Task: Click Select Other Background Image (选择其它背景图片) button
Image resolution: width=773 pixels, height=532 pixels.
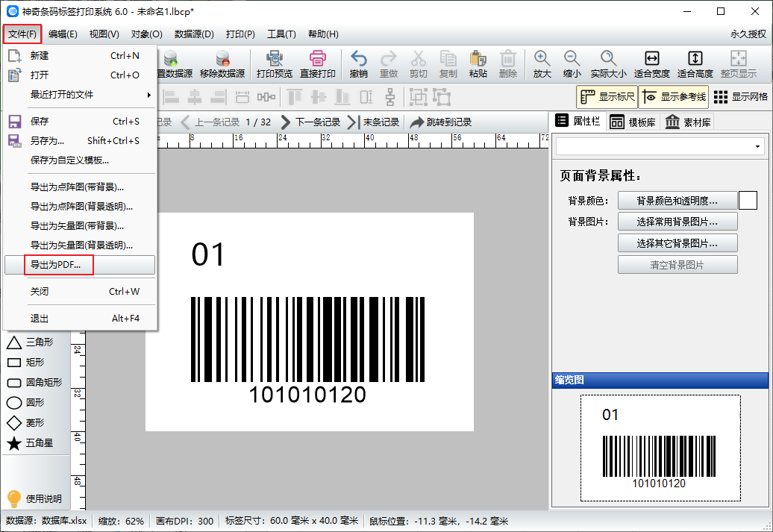Action: (x=677, y=243)
